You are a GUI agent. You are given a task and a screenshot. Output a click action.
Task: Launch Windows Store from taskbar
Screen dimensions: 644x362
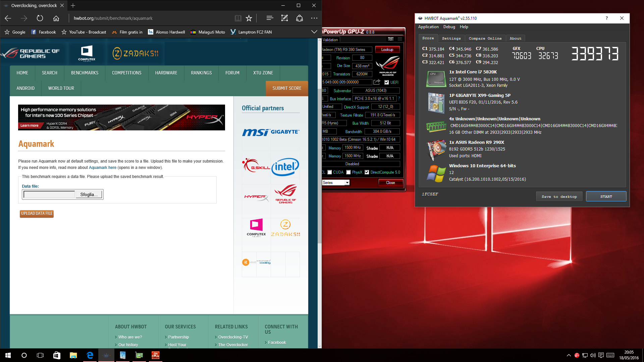pos(57,355)
